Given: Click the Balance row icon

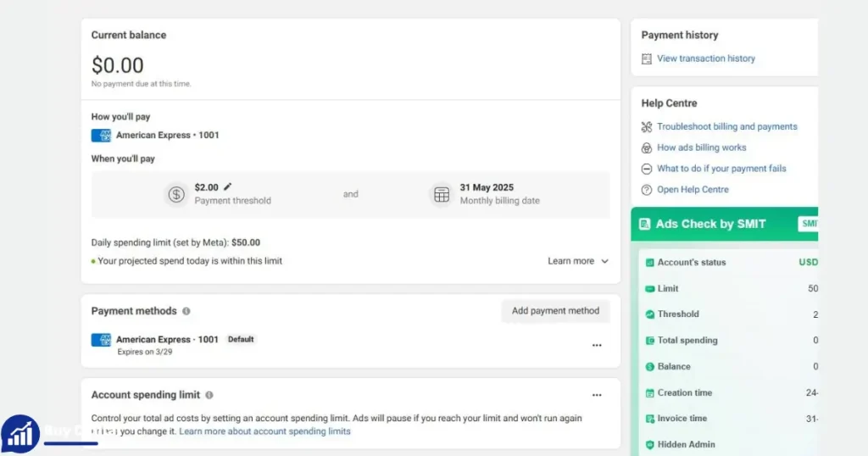Looking at the screenshot, I should click(650, 366).
